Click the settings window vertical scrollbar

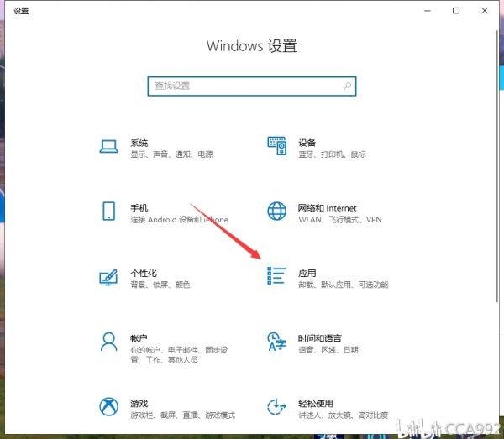click(497, 166)
